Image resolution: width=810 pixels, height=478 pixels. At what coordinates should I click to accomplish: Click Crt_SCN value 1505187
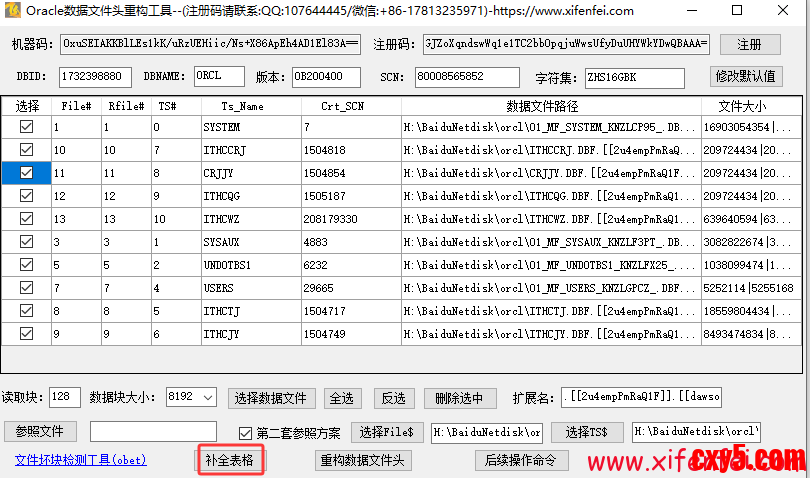pos(351,196)
